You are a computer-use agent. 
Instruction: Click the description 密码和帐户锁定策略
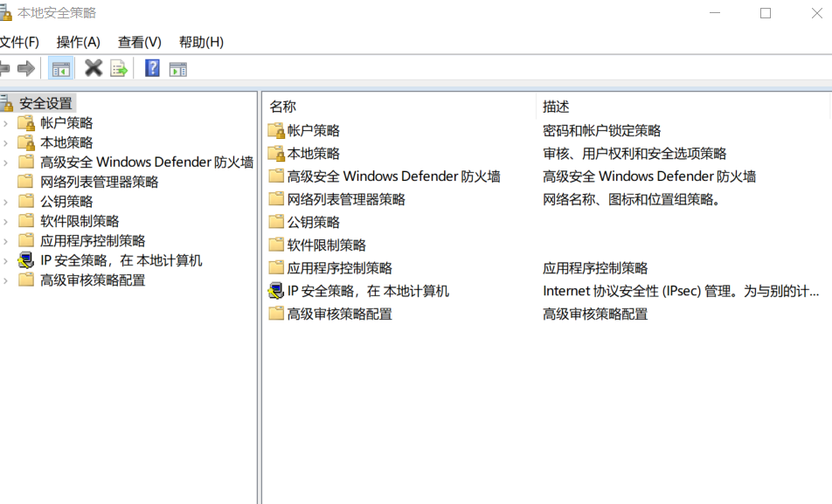tap(601, 130)
